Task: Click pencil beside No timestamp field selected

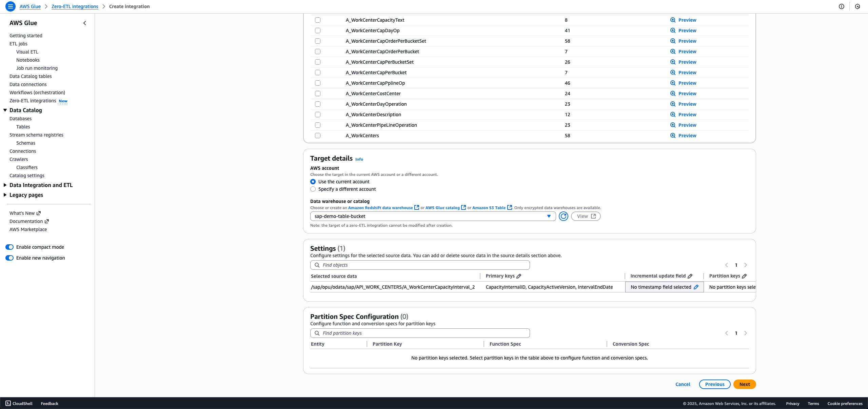Action: coord(696,287)
